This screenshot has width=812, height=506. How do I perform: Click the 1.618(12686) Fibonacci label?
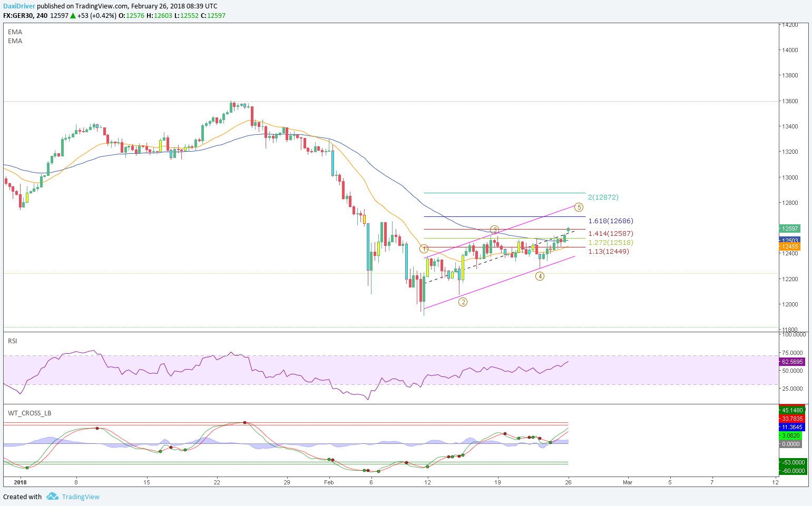pyautogui.click(x=611, y=221)
